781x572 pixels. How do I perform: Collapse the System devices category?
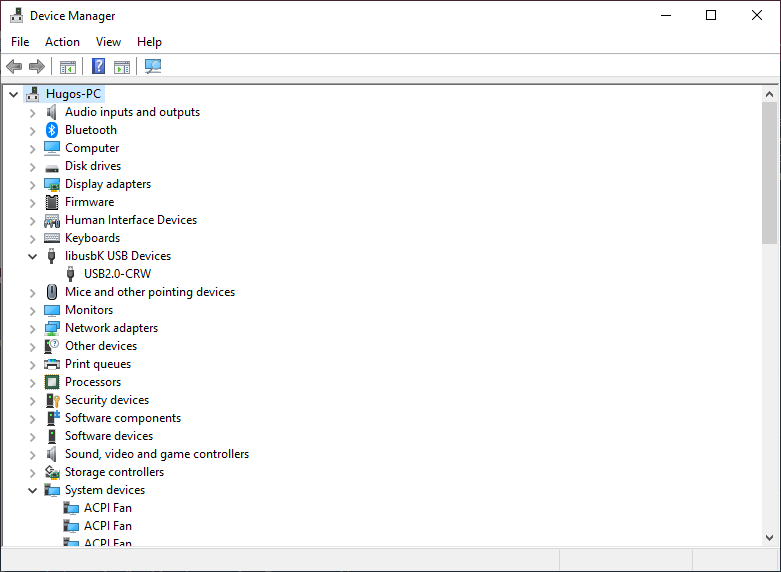pos(32,490)
